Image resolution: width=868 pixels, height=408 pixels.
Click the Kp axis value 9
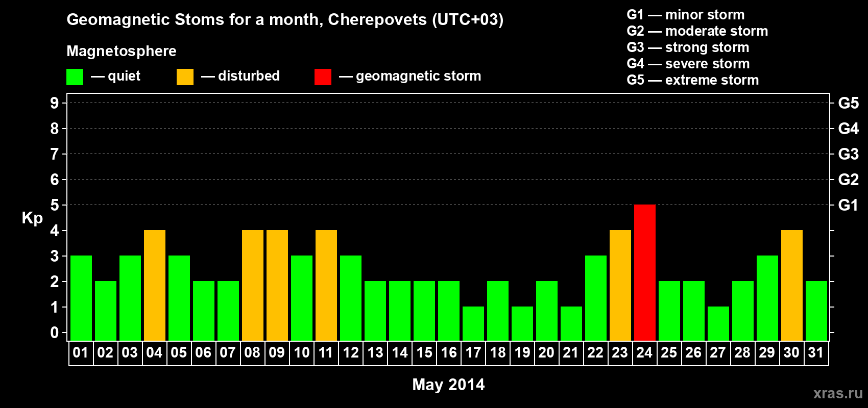55,103
